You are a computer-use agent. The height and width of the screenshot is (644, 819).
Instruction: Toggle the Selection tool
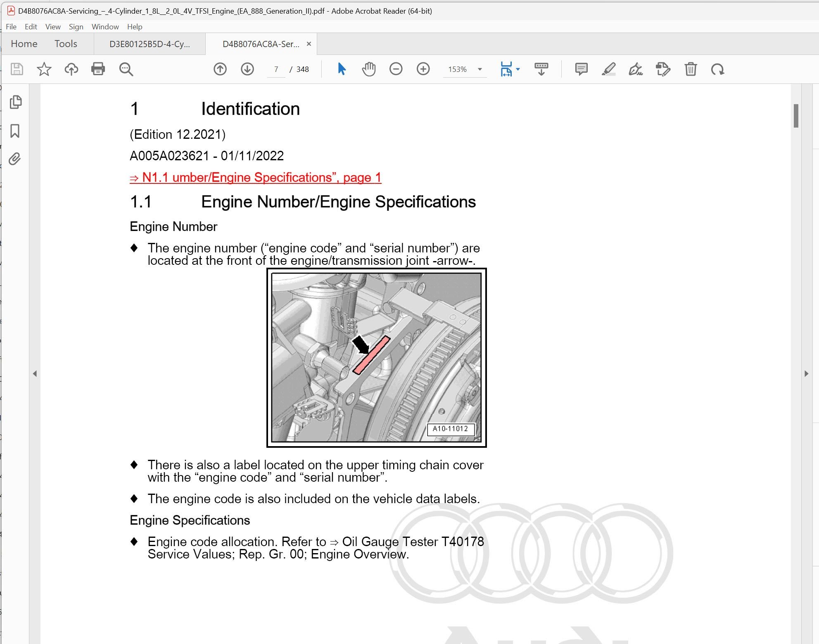coord(341,69)
